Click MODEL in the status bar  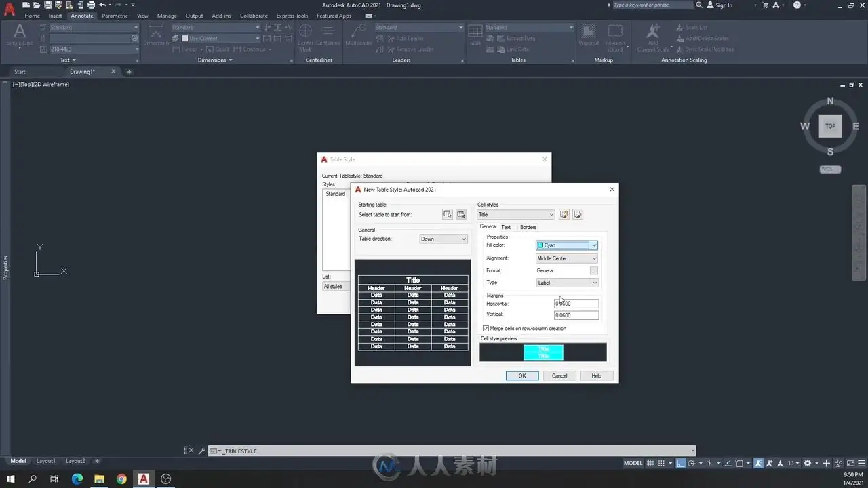[x=633, y=463]
